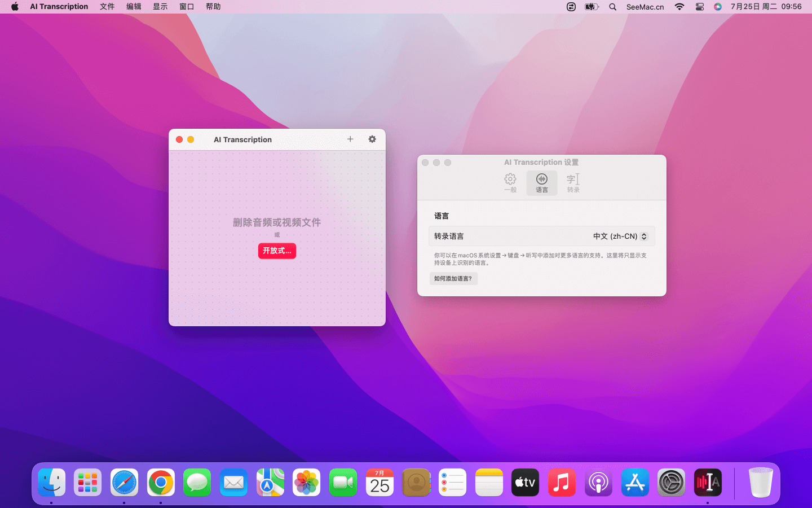Click the AI Transcription dock icon

708,483
